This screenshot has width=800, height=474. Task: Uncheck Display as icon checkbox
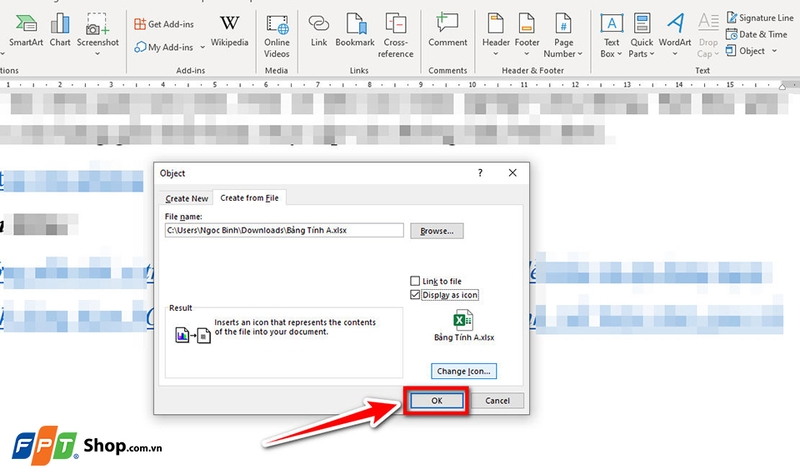click(x=415, y=294)
